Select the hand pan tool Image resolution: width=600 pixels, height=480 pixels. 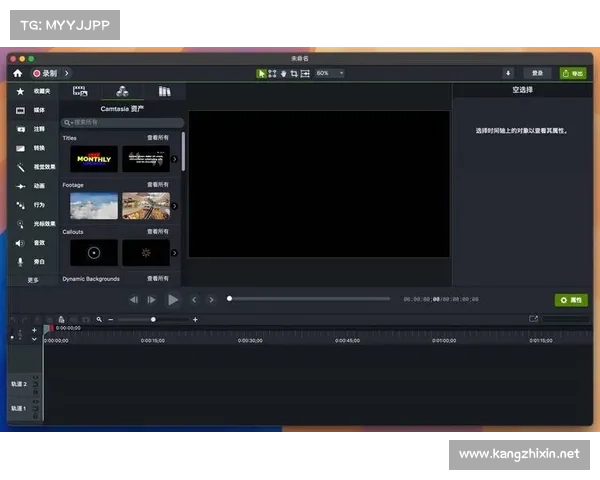pos(283,73)
